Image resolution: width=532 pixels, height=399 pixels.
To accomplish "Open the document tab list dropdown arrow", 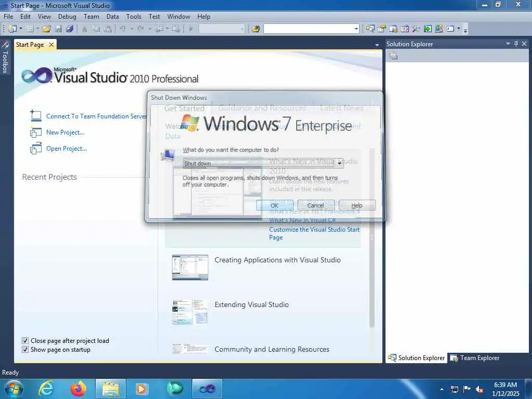I will click(377, 45).
